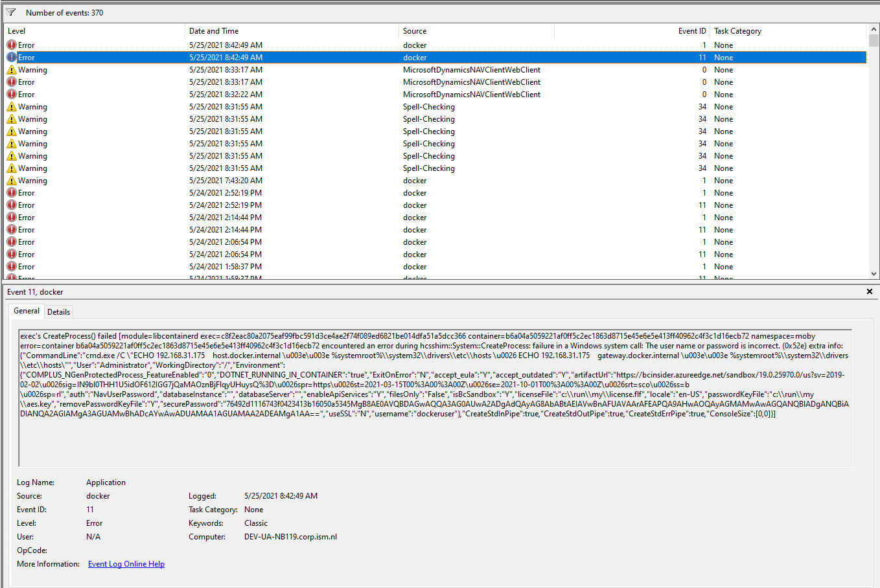Viewport: 880px width, 588px height.
Task: Select the General tab
Action: point(27,311)
